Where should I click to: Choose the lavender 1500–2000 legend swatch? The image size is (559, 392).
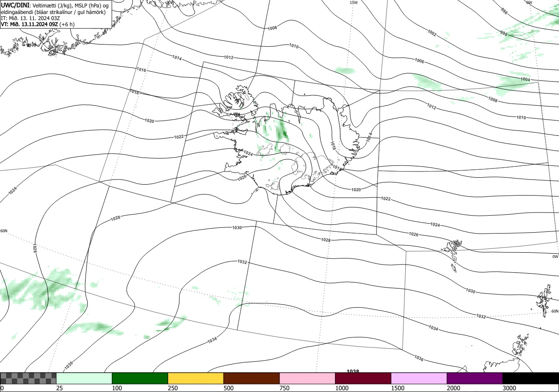click(419, 378)
